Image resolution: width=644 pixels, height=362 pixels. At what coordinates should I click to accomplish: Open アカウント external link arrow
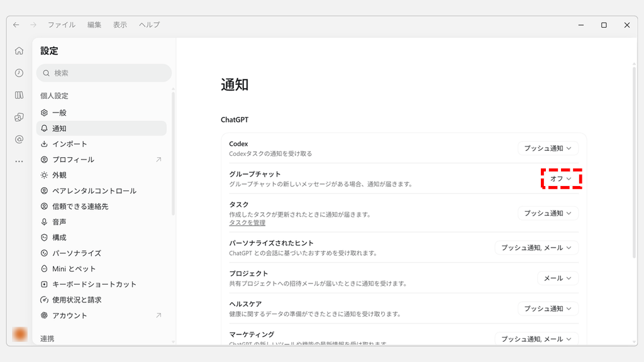pyautogui.click(x=158, y=315)
